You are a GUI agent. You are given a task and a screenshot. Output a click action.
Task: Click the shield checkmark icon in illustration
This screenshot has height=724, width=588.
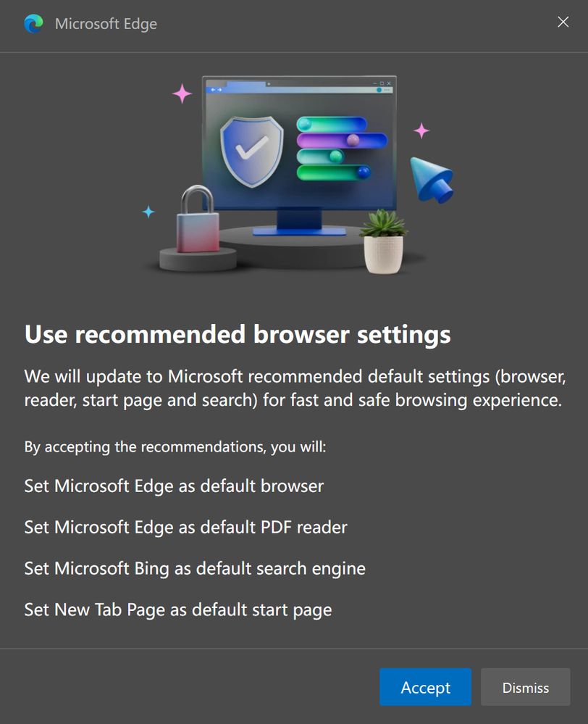tap(251, 151)
